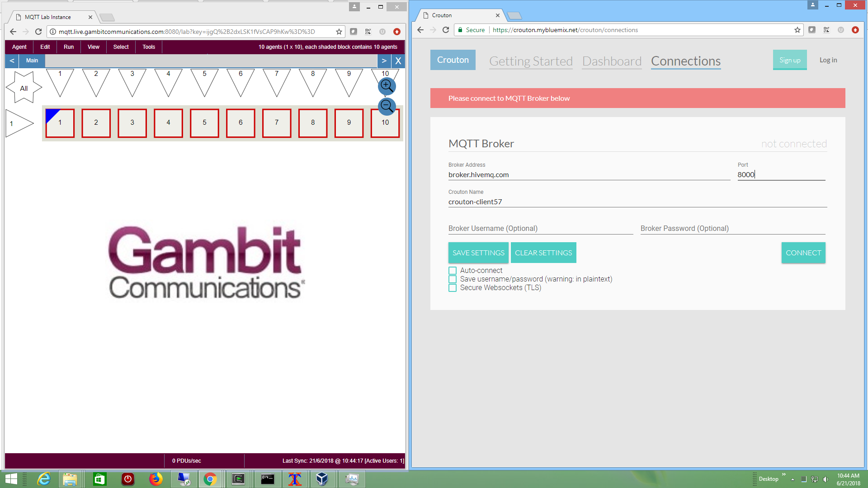Screen dimensions: 868x488
Task: Click the Log in link
Action: (x=828, y=60)
